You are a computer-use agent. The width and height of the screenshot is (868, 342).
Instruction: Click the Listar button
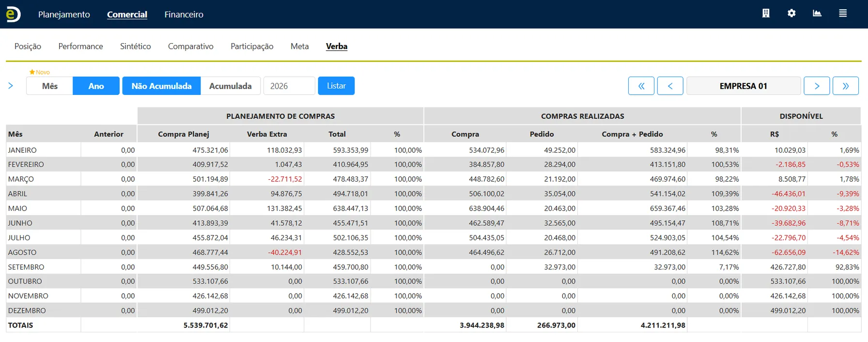336,86
